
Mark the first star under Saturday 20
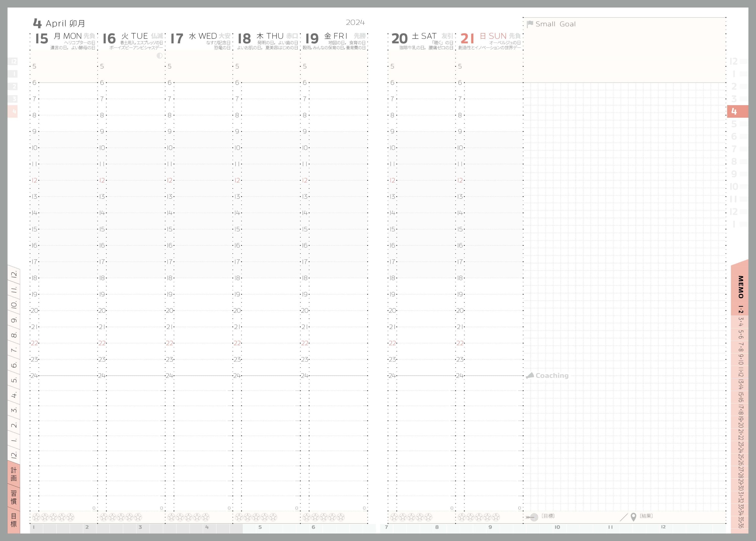394,517
